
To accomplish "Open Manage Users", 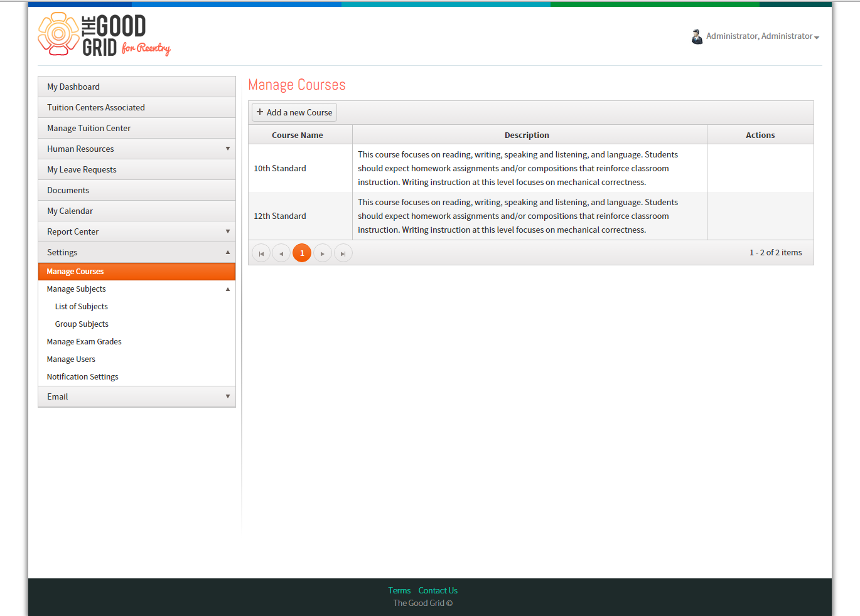I will point(137,359).
